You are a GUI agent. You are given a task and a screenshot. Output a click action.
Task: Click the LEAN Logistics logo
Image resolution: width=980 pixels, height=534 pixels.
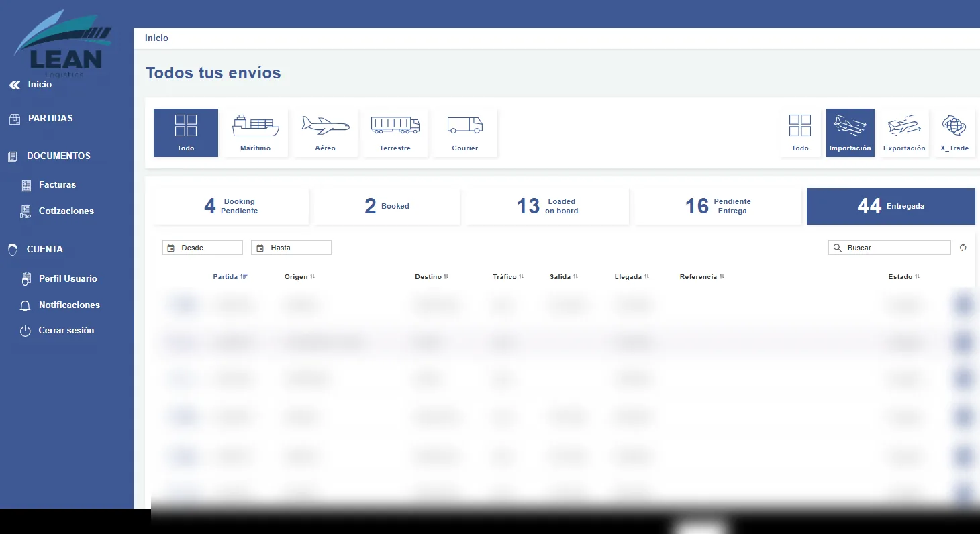(62, 42)
